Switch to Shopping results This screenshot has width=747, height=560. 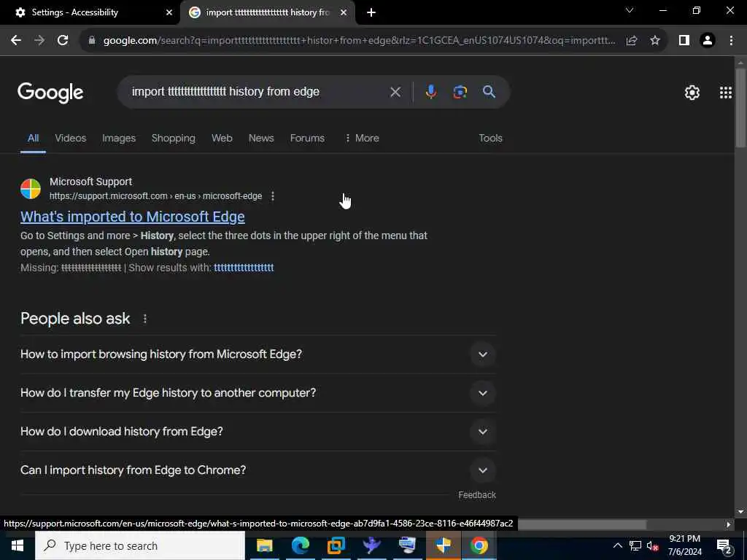pos(174,138)
